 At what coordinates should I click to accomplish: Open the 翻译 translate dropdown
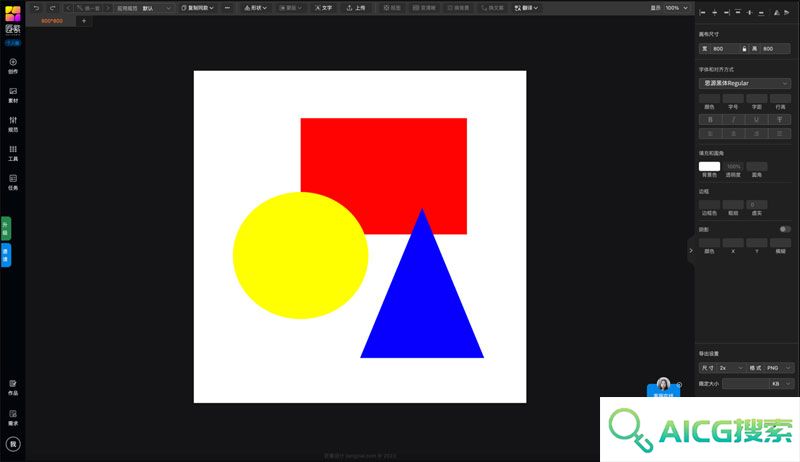pos(526,8)
